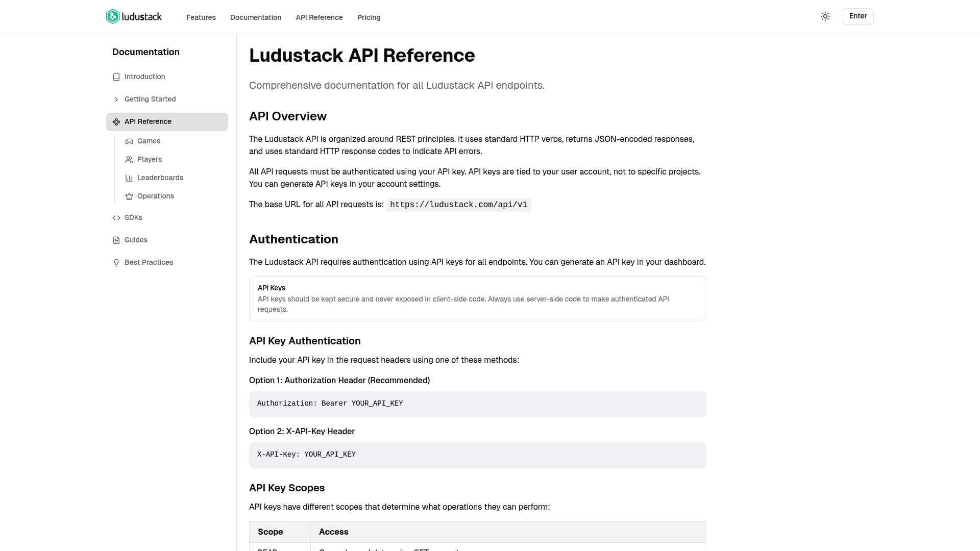
Task: Highlight the Introduction sidebar item
Action: (x=144, y=77)
